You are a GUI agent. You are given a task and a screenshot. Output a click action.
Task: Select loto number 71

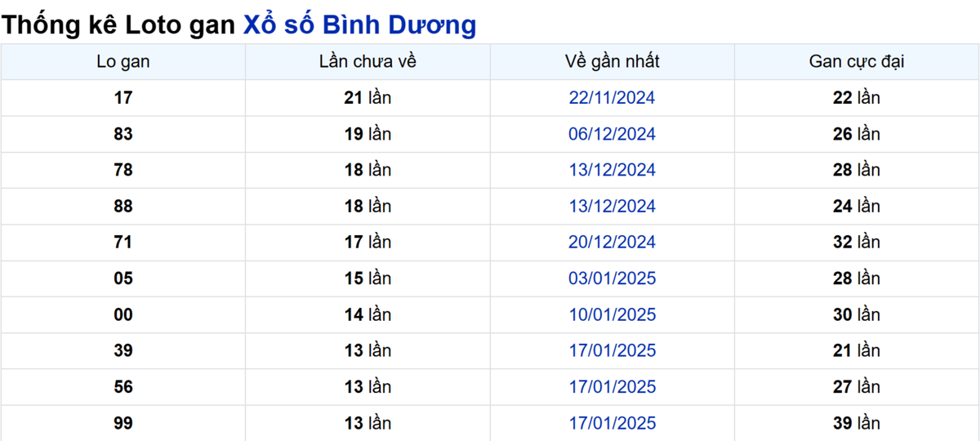point(123,243)
